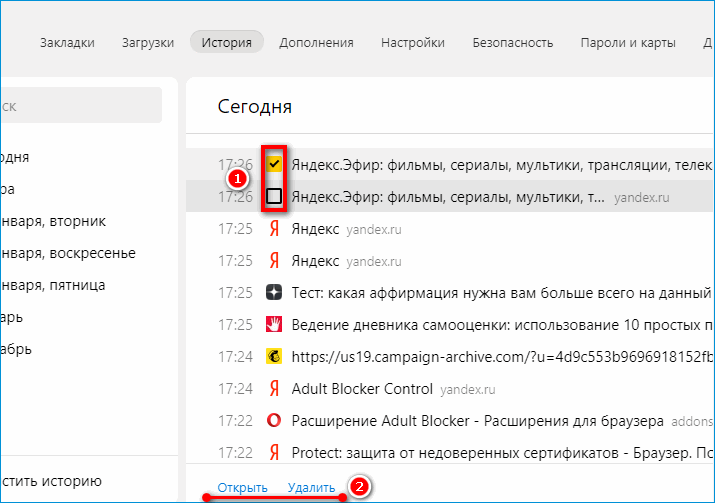Switch to Пароли и карты tab
This screenshot has height=503, width=715.
point(628,42)
